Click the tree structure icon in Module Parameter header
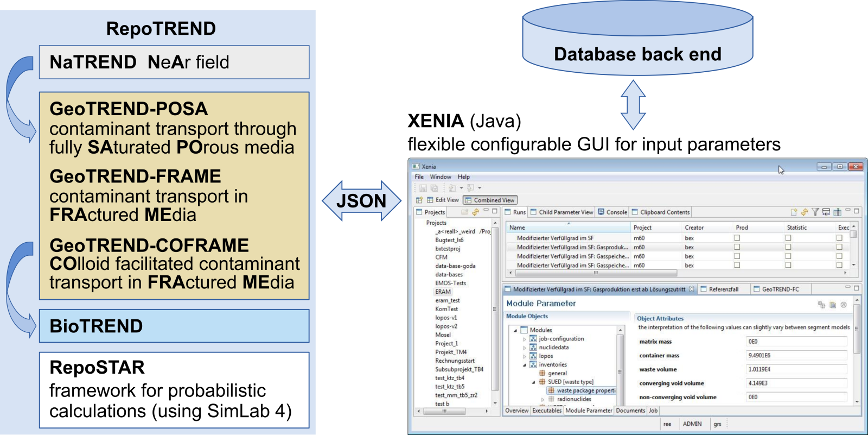This screenshot has width=868, height=435. 822,305
